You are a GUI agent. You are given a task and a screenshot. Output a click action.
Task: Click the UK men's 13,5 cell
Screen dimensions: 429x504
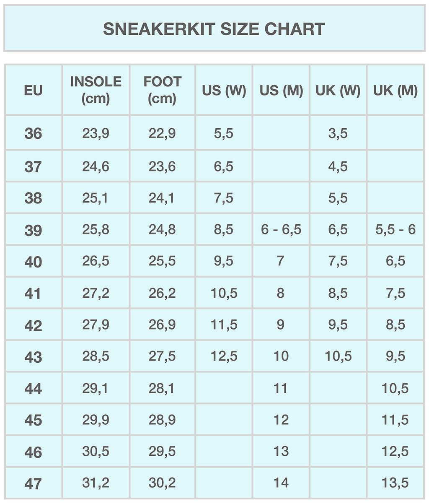(x=395, y=483)
